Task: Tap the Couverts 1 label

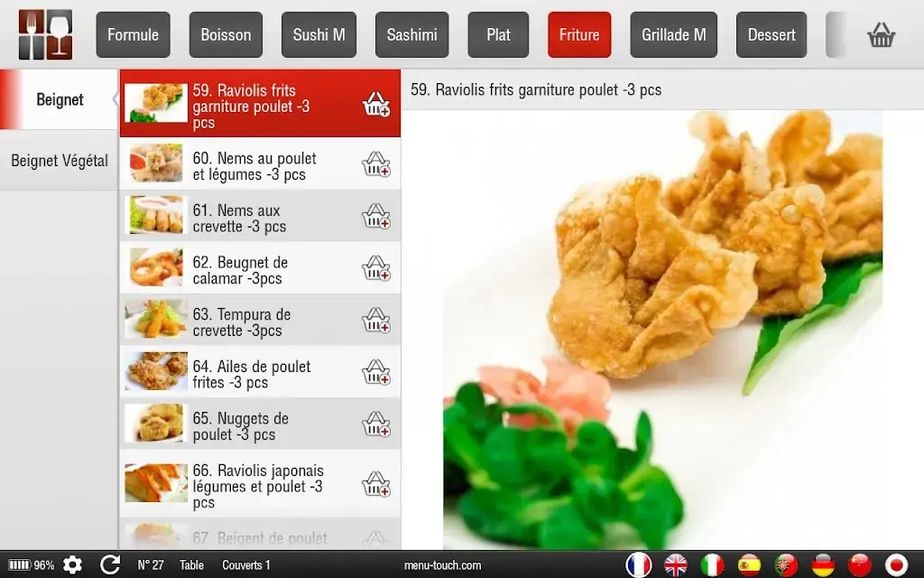Action: (x=246, y=565)
